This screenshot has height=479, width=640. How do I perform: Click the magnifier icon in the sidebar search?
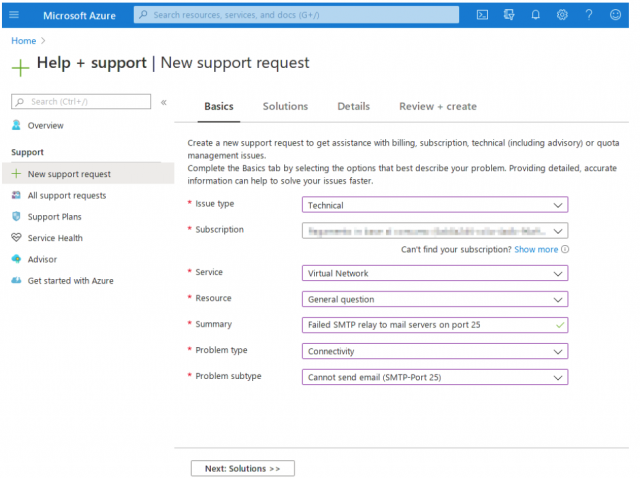point(20,102)
